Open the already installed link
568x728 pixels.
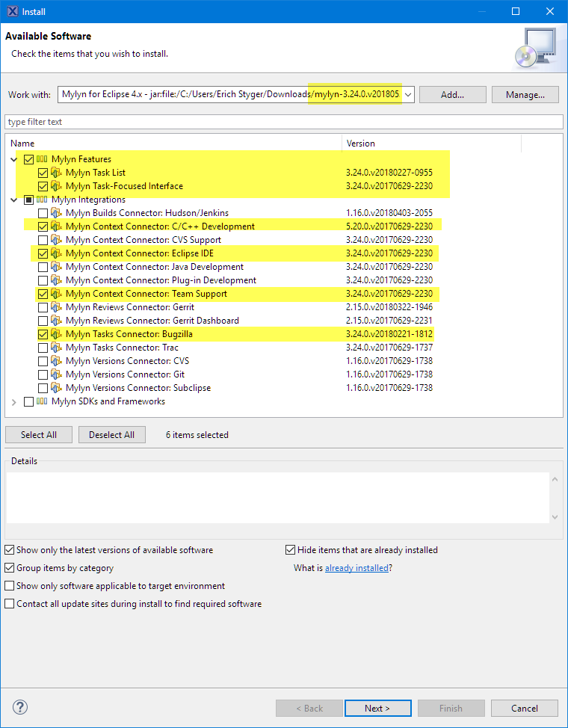tap(356, 568)
